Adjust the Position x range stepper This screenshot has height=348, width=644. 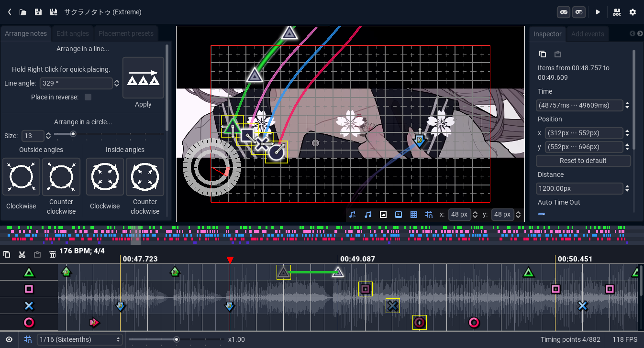[x=627, y=133]
